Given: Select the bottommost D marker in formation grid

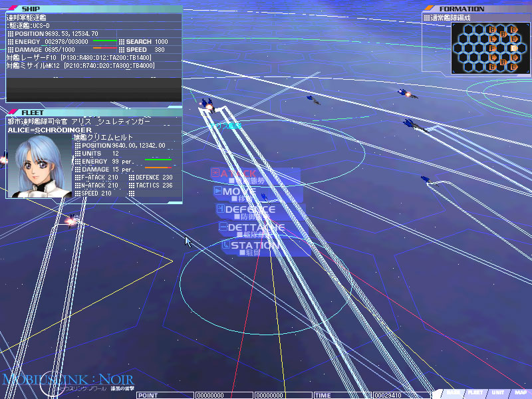Looking at the screenshot, I should coord(513,67).
